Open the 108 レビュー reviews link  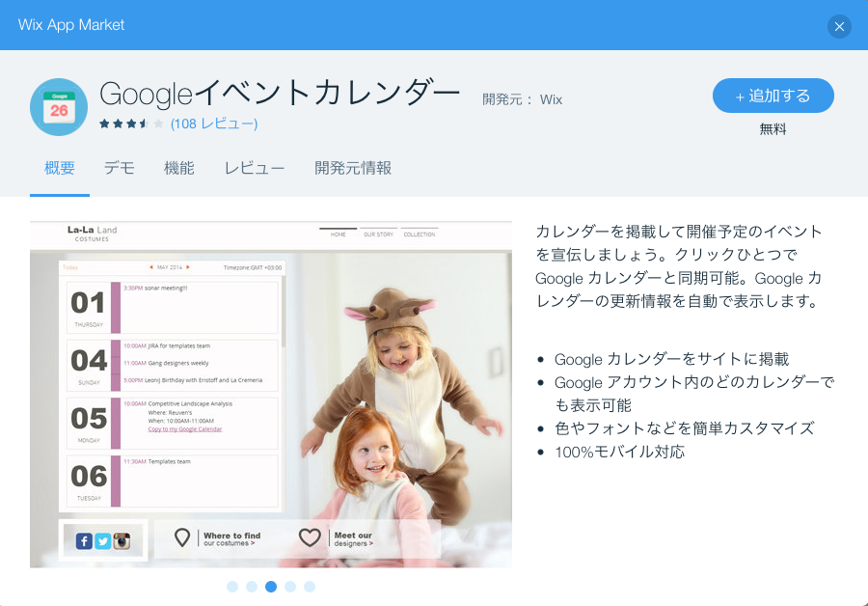pos(214,124)
